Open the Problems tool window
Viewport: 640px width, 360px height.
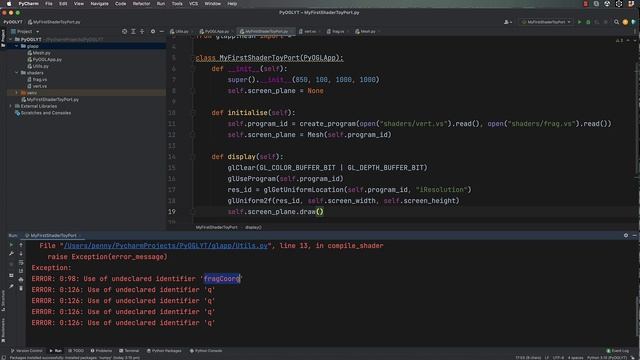101,351
